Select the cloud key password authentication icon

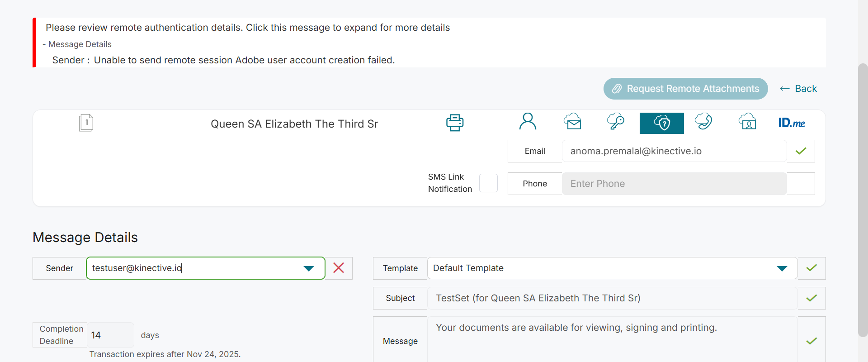[x=615, y=122]
